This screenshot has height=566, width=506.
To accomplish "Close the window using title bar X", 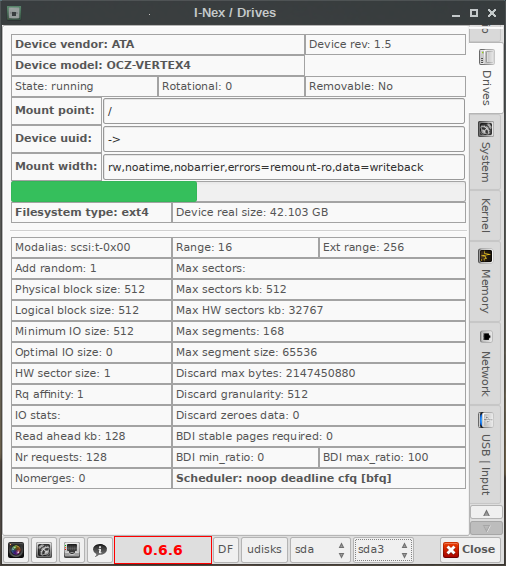I will (492, 13).
